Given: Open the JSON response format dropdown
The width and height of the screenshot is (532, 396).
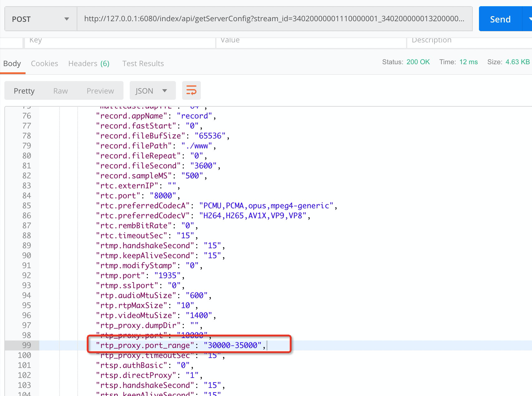Looking at the screenshot, I should point(152,90).
